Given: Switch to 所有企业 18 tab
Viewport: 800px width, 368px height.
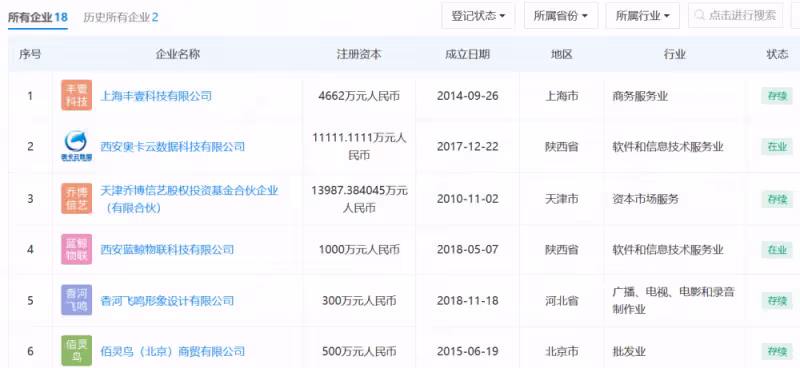Looking at the screenshot, I should click(38, 17).
